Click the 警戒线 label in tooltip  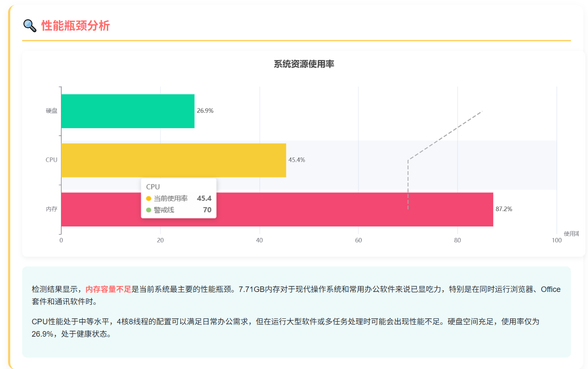pos(164,210)
